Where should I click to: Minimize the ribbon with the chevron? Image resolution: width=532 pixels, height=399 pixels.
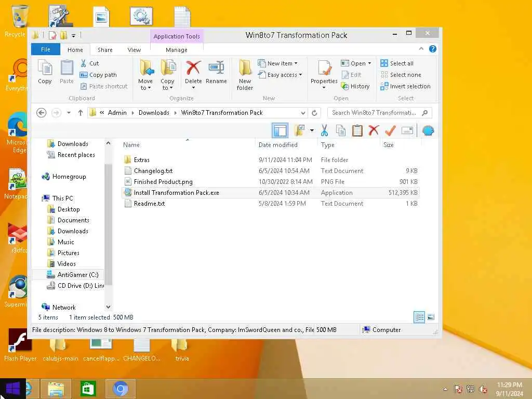[x=421, y=49]
